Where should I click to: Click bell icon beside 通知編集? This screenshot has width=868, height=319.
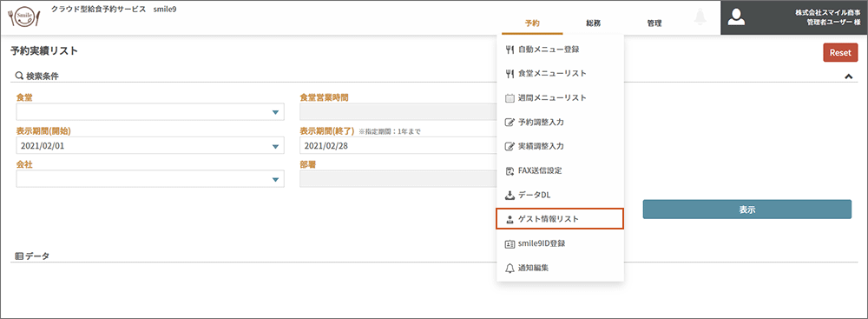510,268
